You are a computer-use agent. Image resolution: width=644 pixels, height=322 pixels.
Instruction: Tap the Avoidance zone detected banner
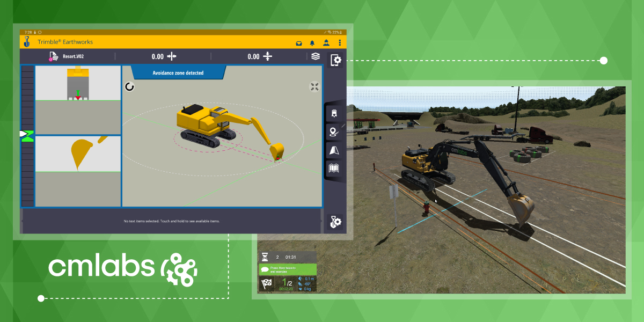point(178,72)
